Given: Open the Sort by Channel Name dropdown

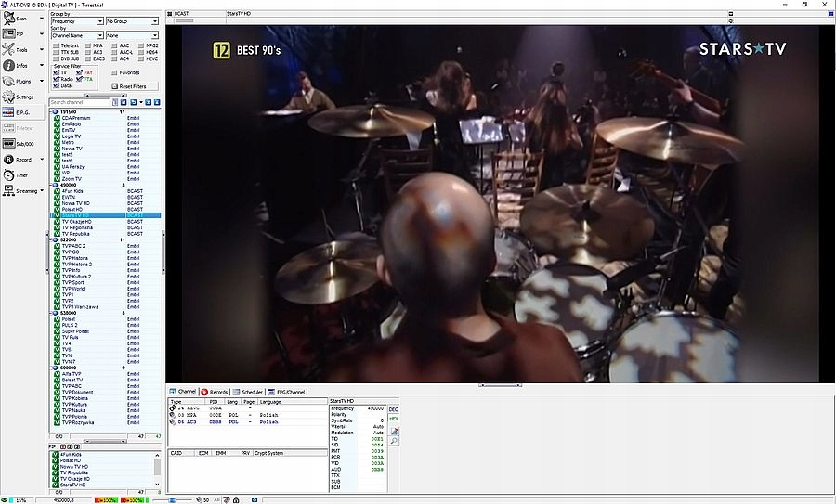Looking at the screenshot, I should point(76,35).
